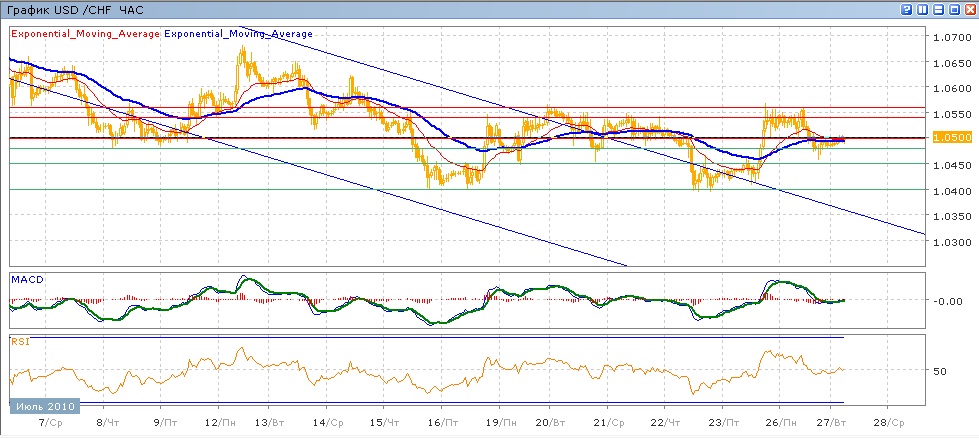Click the Июль 2010 month label
The image size is (979, 438).
(x=44, y=407)
